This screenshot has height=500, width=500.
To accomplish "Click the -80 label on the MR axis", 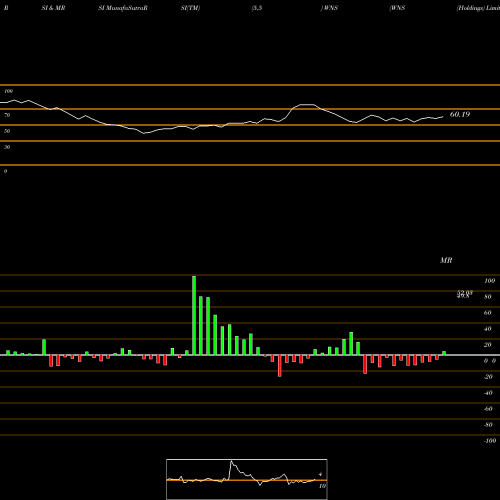I will [488, 425].
